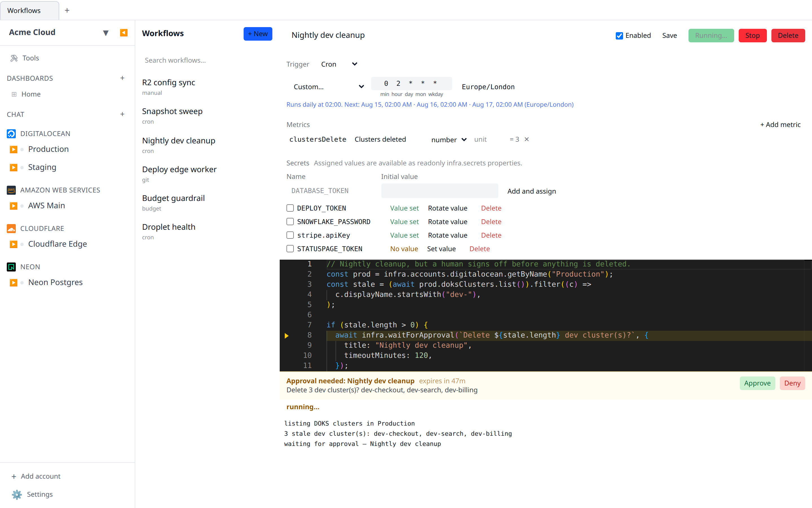Click the play icon beside Production
Image resolution: width=812 pixels, height=508 pixels.
[14, 150]
